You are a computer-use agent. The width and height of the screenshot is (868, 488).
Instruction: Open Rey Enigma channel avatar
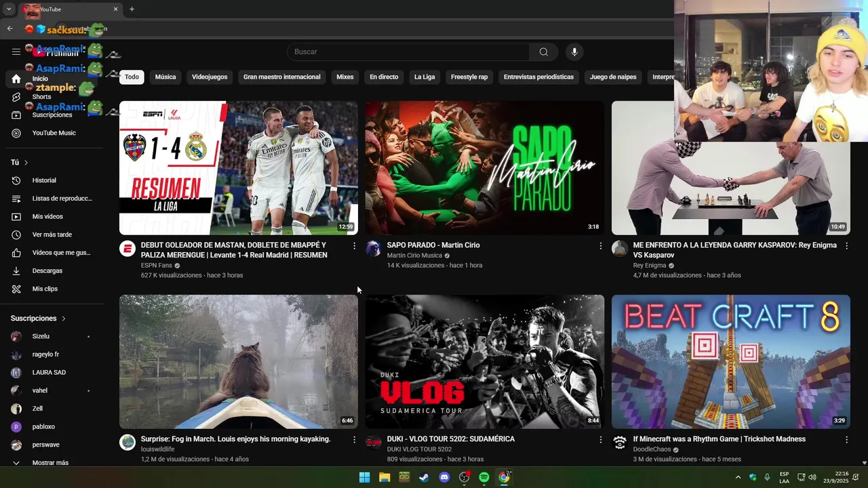(620, 249)
